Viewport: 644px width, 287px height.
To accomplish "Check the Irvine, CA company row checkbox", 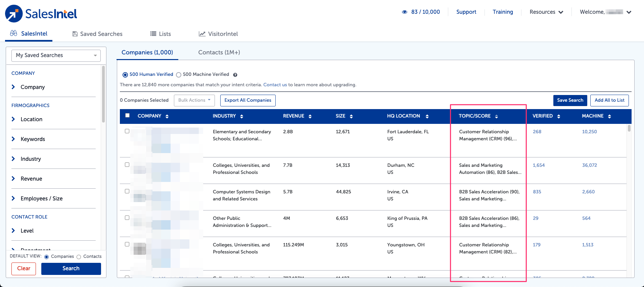I will 127,191.
